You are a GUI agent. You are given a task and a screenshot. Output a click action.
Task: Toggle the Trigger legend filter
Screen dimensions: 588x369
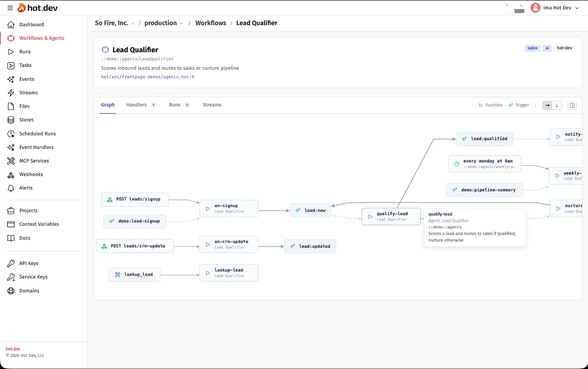coord(519,105)
